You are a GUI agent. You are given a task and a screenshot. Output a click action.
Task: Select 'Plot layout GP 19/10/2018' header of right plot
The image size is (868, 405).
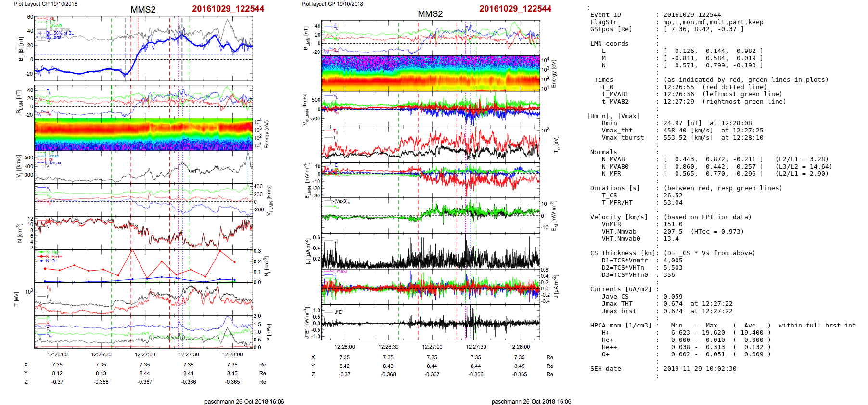pos(332,4)
